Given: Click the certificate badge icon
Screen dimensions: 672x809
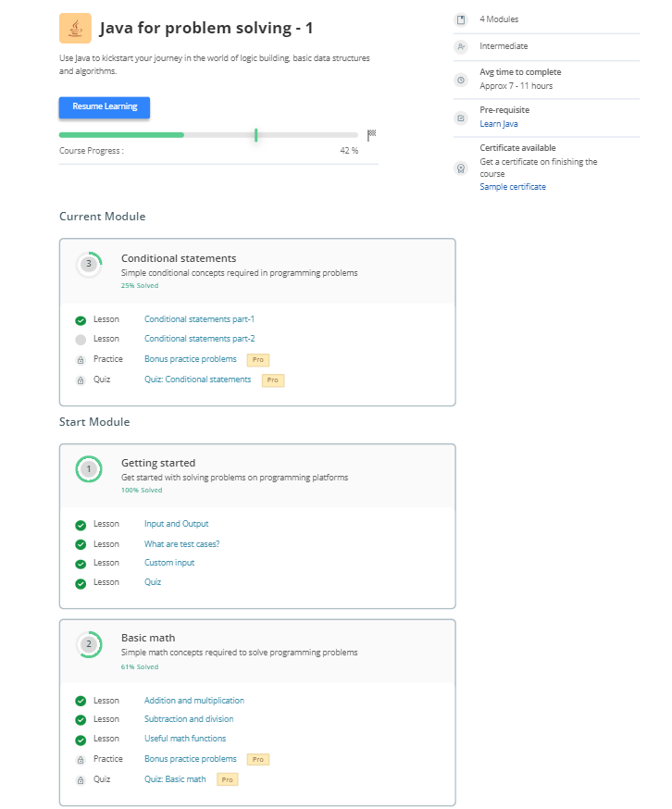Looking at the screenshot, I should [x=460, y=168].
